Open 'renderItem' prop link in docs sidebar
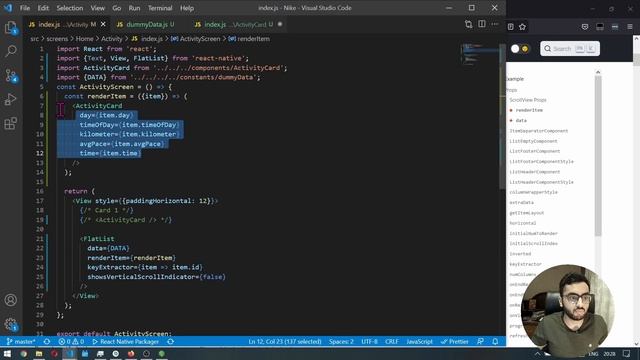This screenshot has width=640, height=360. [529, 110]
